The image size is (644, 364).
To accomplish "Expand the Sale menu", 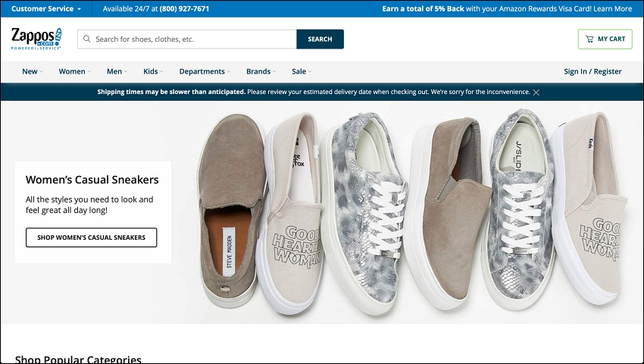I will pos(302,71).
